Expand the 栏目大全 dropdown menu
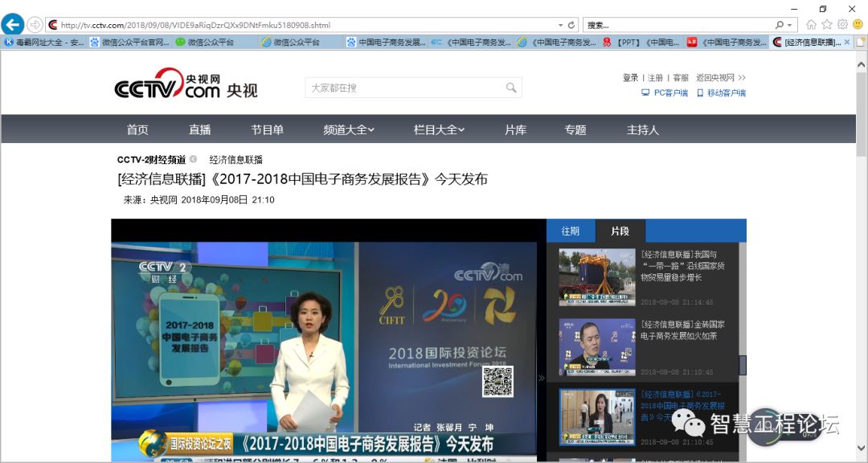Screen dimensions: 868x463 pos(439,129)
